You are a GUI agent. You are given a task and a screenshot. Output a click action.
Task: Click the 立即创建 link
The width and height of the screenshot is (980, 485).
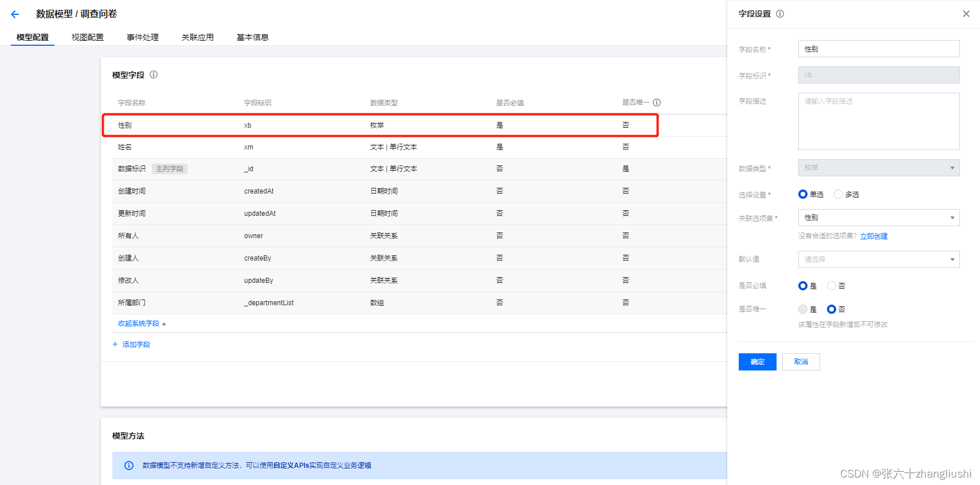pyautogui.click(x=874, y=236)
